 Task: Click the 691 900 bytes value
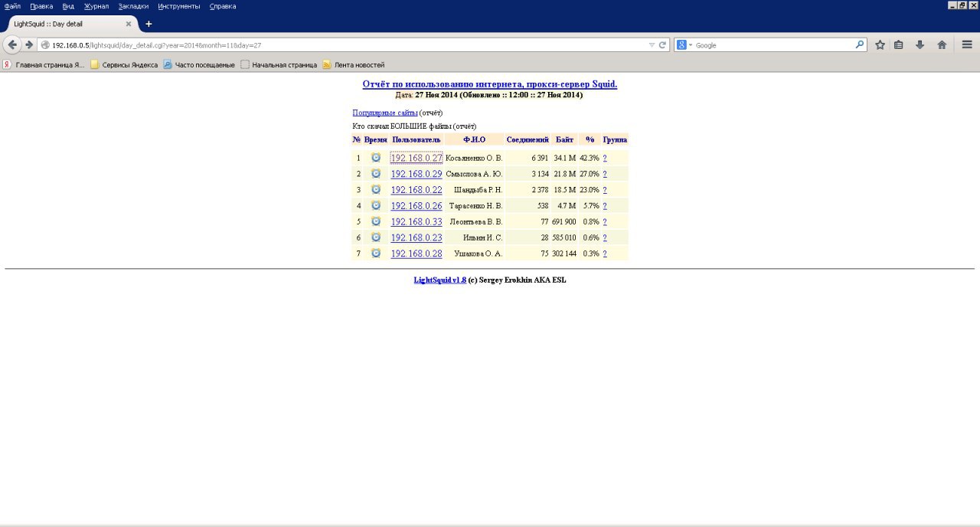click(564, 222)
